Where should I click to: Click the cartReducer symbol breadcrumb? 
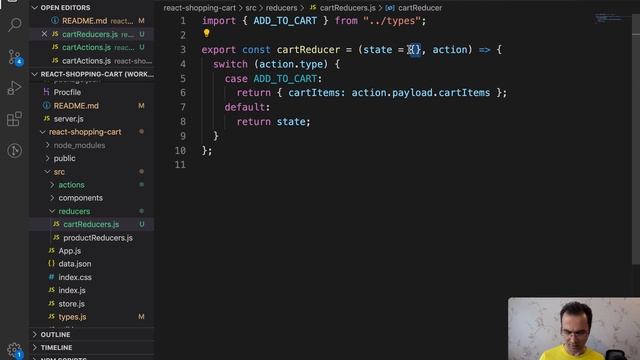tap(420, 8)
